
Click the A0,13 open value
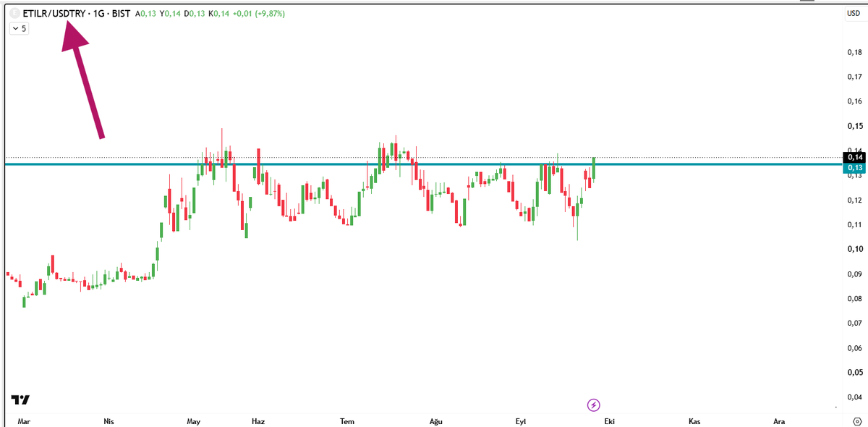(146, 13)
